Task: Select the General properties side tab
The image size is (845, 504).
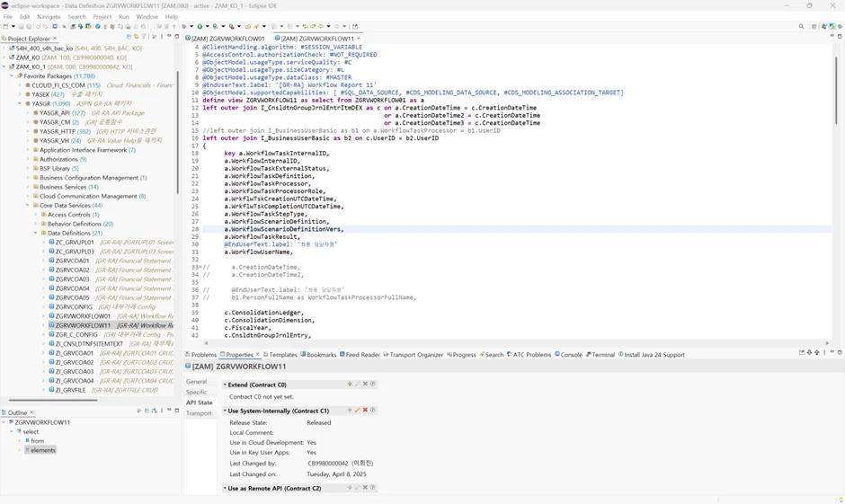Action: (x=196, y=382)
